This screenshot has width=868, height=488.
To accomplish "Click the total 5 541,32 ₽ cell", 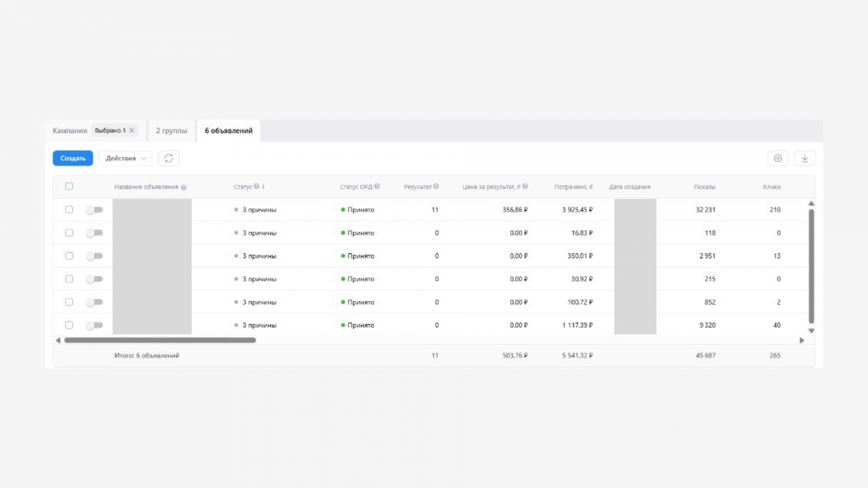I will (577, 356).
